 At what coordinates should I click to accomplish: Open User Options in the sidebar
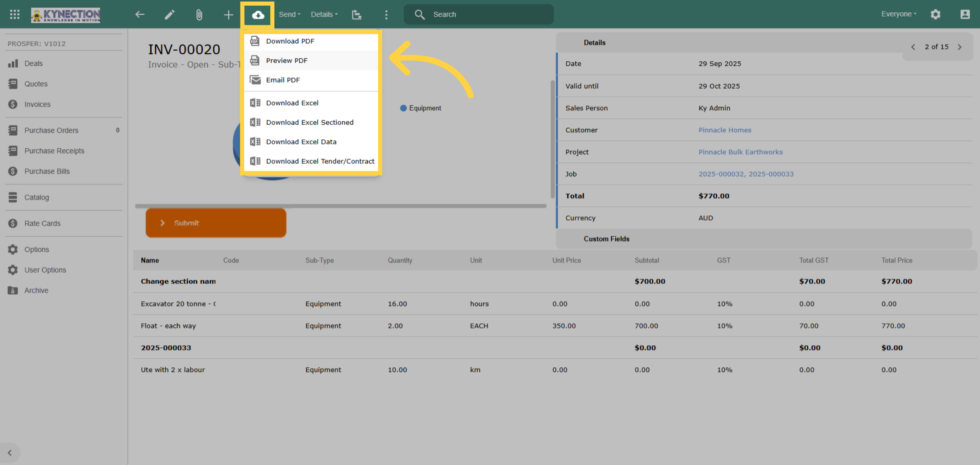coord(64,270)
